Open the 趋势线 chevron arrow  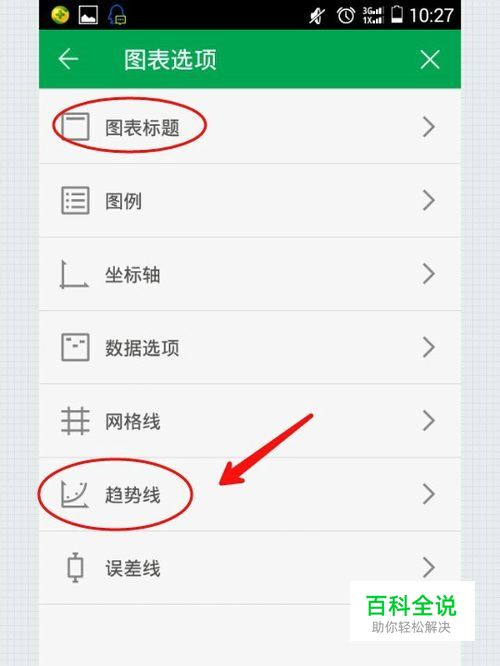click(x=429, y=494)
